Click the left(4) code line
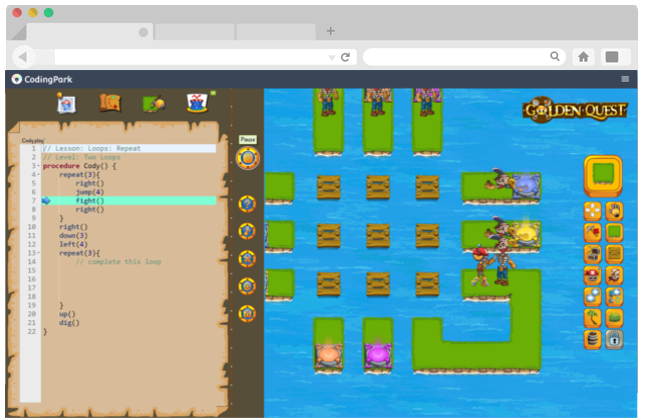 point(73,244)
